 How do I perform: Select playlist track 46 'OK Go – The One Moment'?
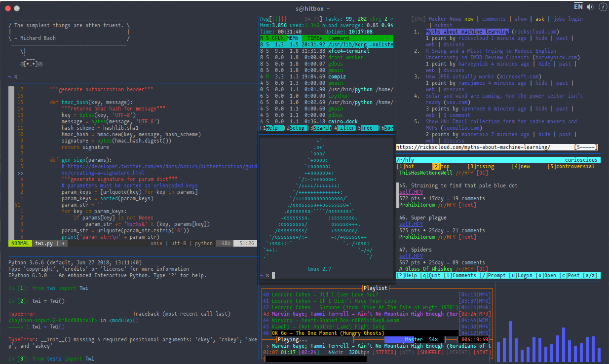click(378, 333)
